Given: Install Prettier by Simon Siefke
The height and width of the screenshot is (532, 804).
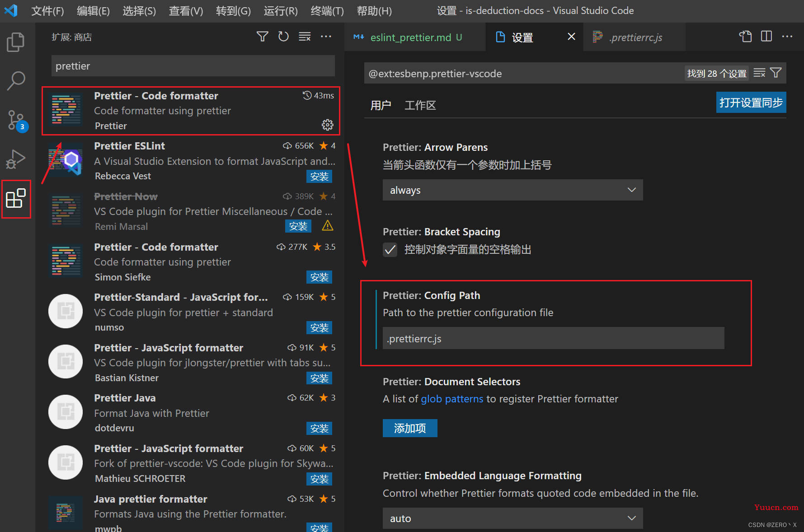Looking at the screenshot, I should pos(320,277).
